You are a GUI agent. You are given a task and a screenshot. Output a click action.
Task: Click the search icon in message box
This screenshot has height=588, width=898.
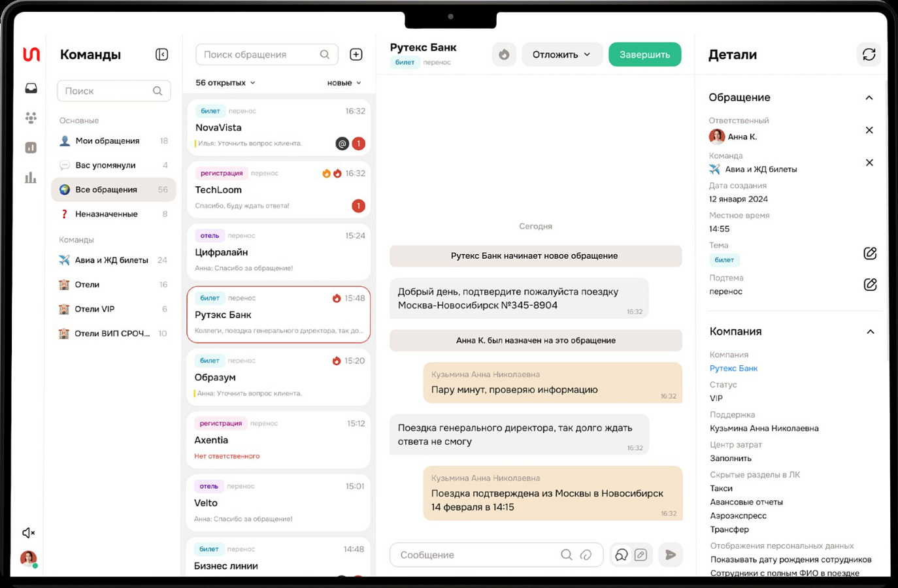[567, 555]
